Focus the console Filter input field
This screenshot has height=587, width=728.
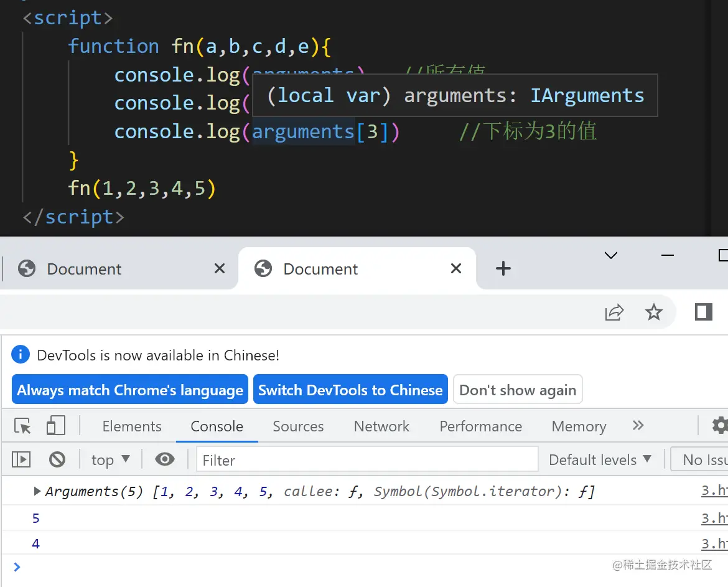366,460
